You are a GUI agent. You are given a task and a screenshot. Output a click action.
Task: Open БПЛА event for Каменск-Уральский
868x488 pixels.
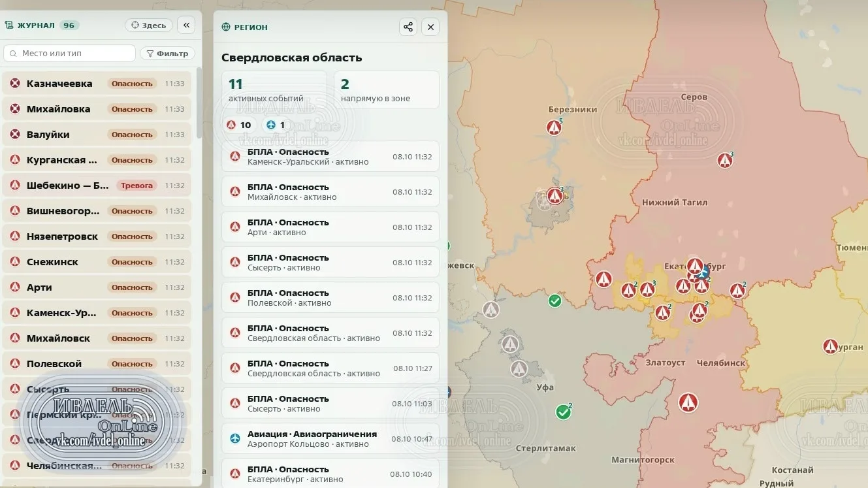(x=330, y=157)
